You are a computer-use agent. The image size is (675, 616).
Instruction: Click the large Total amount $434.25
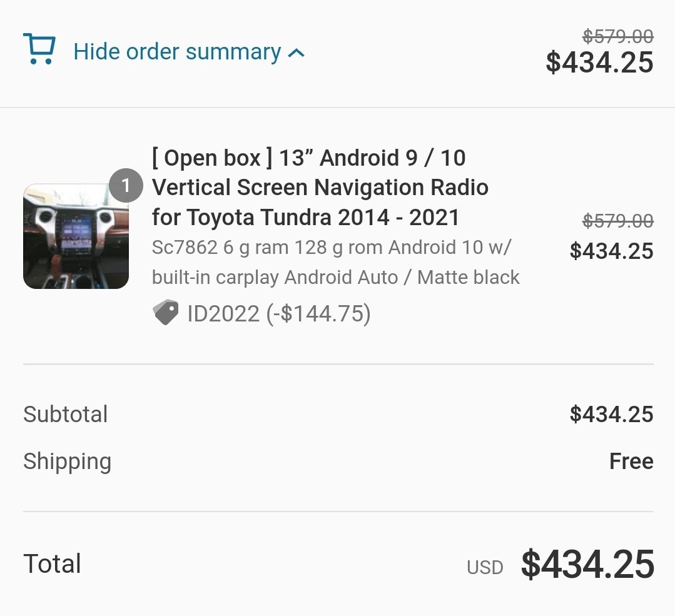tap(587, 564)
